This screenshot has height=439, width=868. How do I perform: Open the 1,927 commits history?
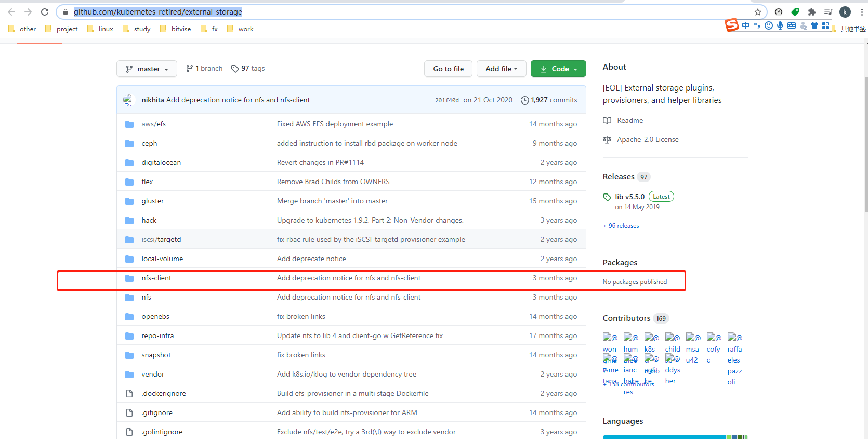click(x=549, y=100)
